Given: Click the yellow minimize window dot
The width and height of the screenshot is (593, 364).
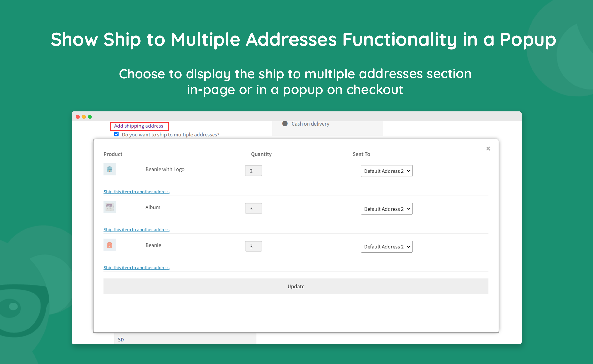Looking at the screenshot, I should coord(84,117).
